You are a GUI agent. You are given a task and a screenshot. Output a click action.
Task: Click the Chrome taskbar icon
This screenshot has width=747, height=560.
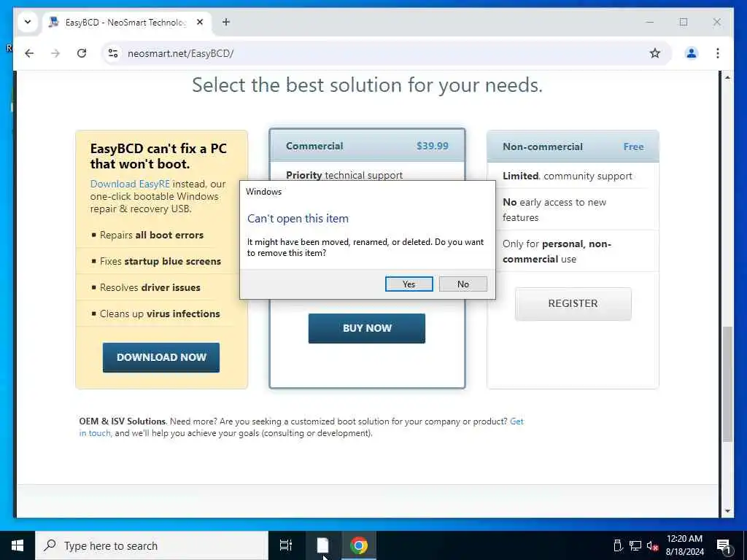pyautogui.click(x=359, y=545)
